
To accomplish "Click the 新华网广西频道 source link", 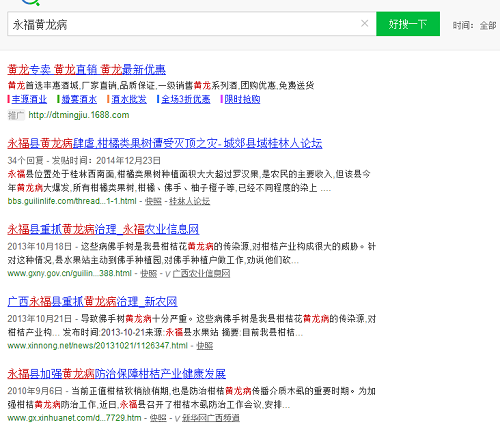I will (x=211, y=418).
